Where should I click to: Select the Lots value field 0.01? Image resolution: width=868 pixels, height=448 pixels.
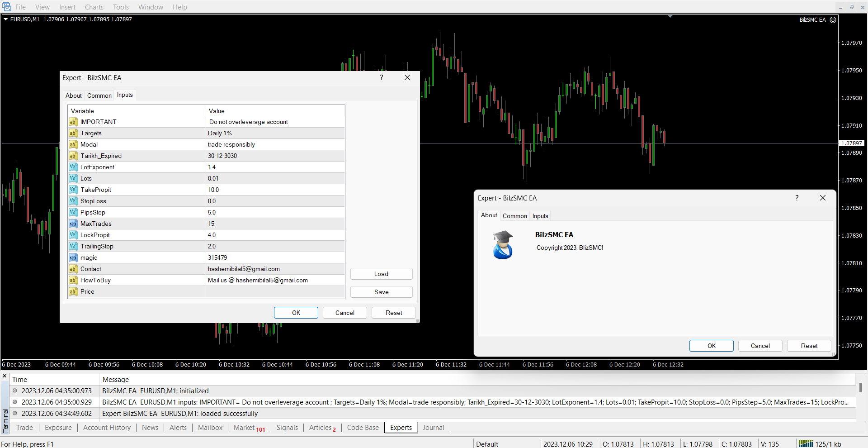tap(275, 178)
